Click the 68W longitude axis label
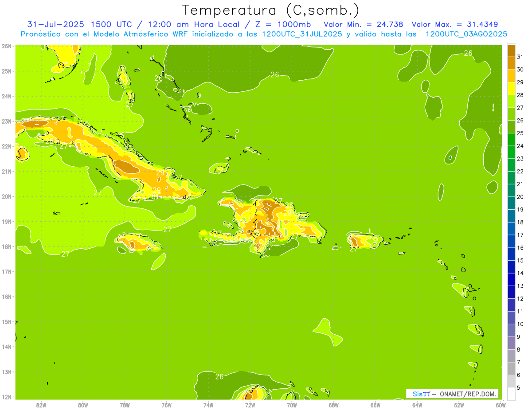 coord(334,405)
